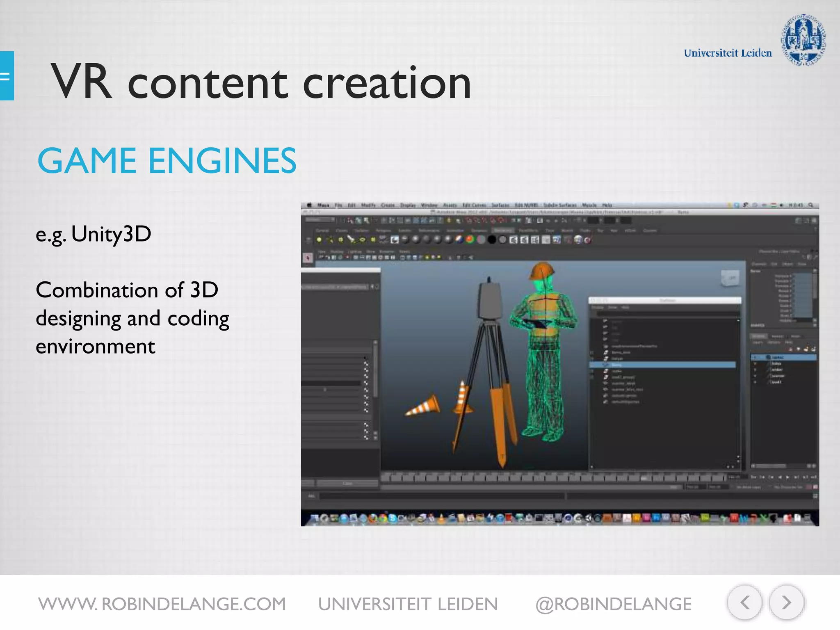Image resolution: width=840 pixels, height=630 pixels.
Task: Click the new layer icon in layer editor
Action: point(806,349)
